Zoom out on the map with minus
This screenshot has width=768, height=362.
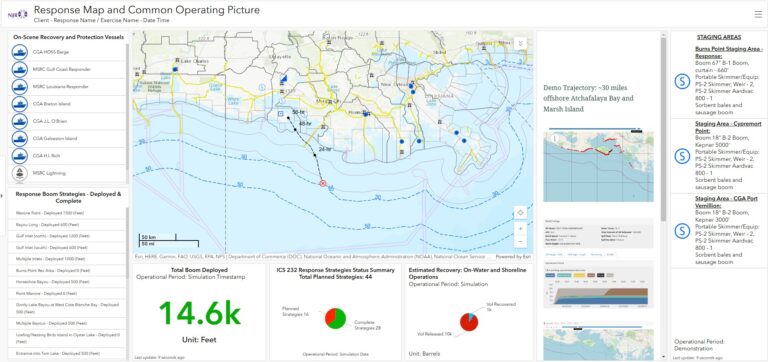[x=520, y=241]
